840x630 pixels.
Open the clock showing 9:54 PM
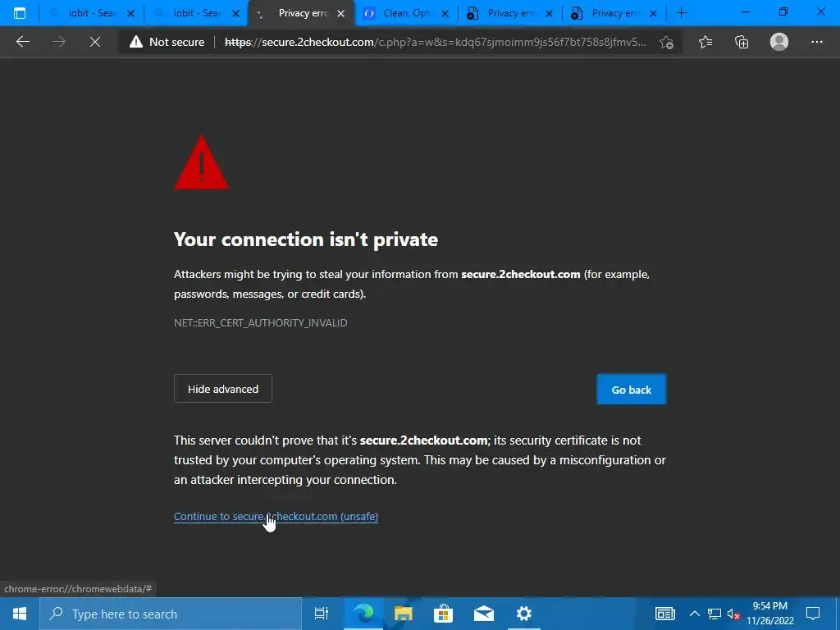(x=770, y=614)
